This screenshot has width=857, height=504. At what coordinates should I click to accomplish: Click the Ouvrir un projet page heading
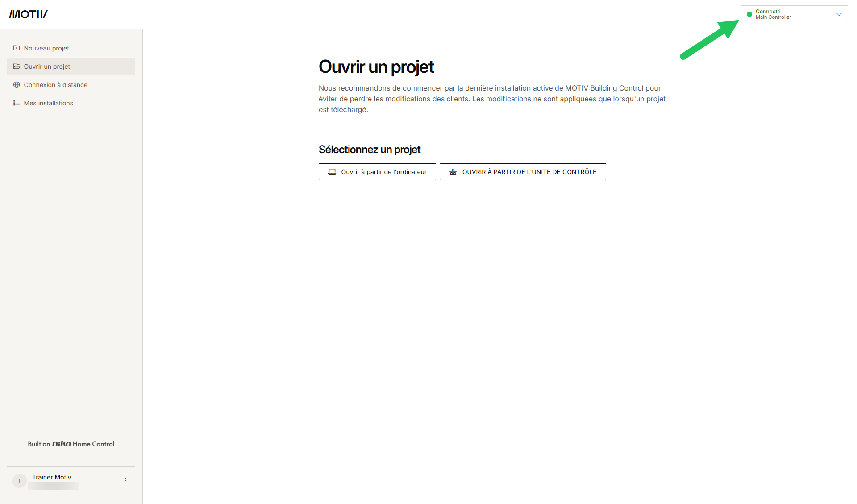[x=376, y=67]
